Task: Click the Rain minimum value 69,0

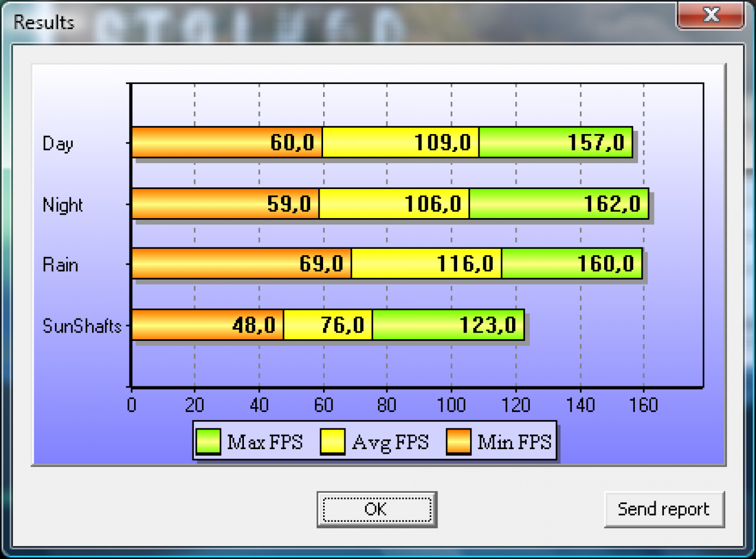Action: tap(321, 264)
